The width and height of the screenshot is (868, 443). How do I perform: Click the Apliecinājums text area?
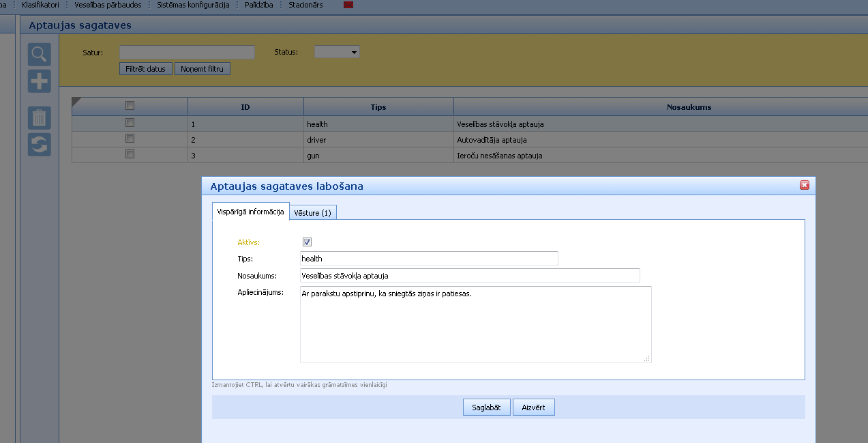(x=475, y=324)
